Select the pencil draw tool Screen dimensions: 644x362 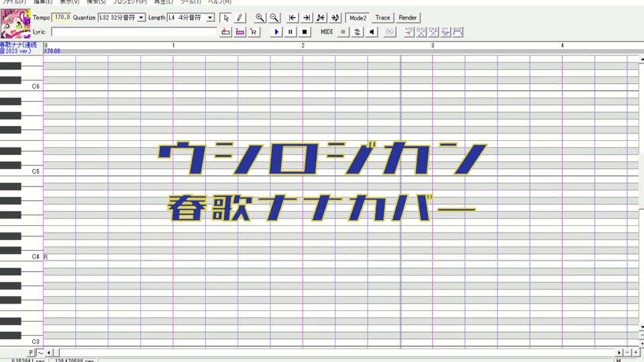point(239,17)
